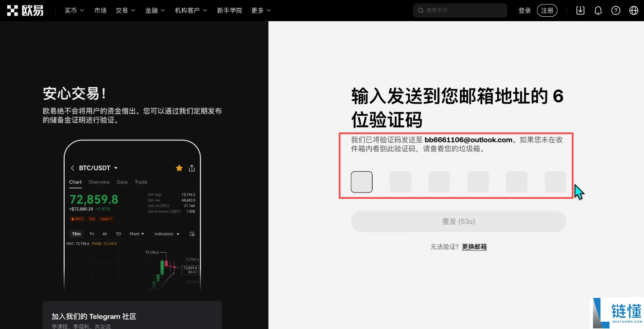Switch to the Overview tab in the chart

[99, 182]
